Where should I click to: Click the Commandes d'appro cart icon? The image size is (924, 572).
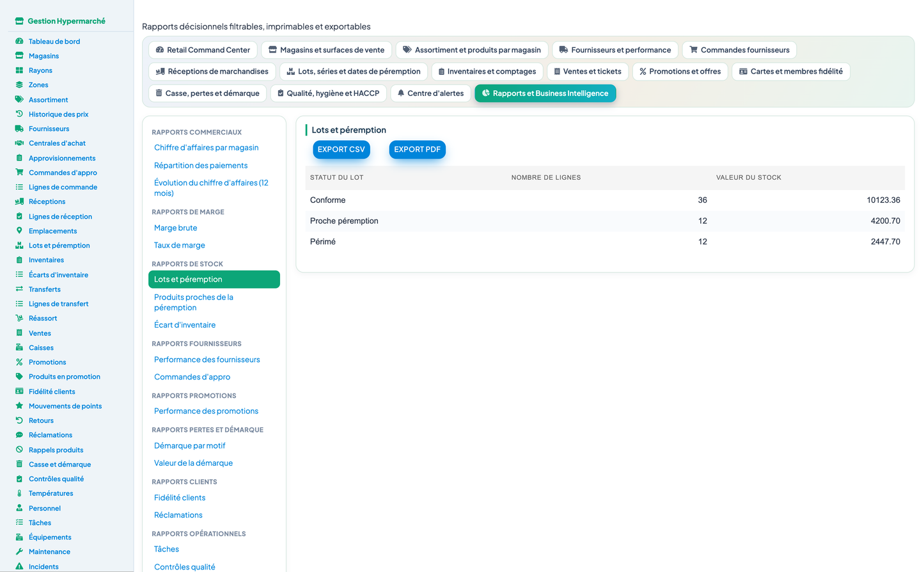click(x=19, y=172)
